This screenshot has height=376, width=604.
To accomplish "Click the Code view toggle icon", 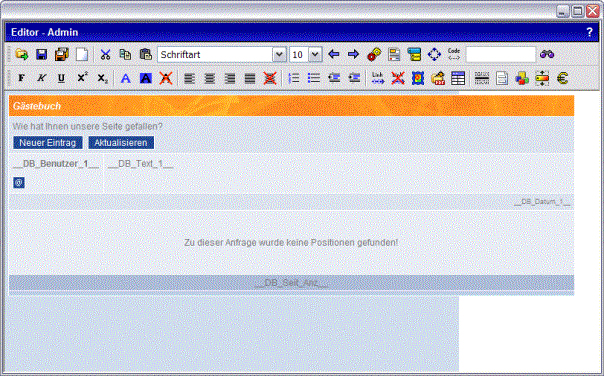I will pos(454,54).
